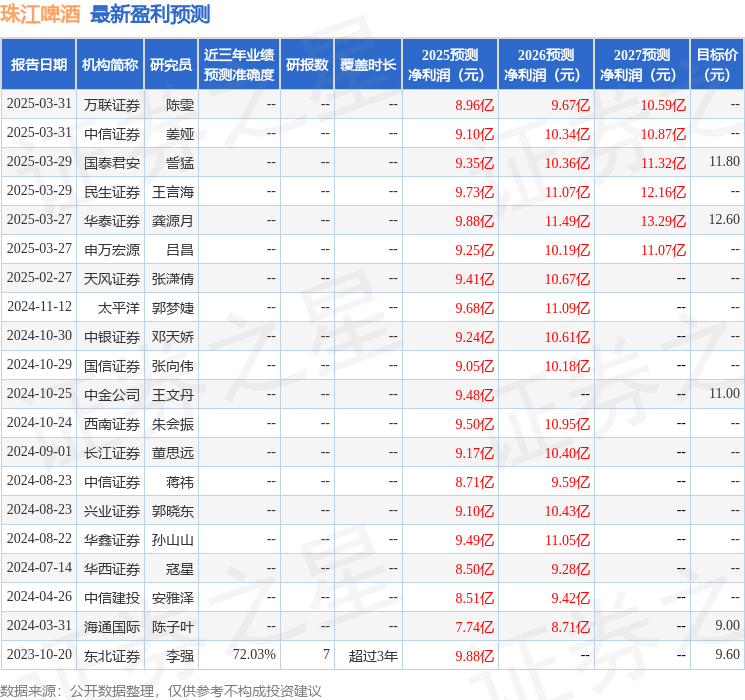The image size is (745, 700).
Task: Select the 目标价 column header
Action: [717, 65]
